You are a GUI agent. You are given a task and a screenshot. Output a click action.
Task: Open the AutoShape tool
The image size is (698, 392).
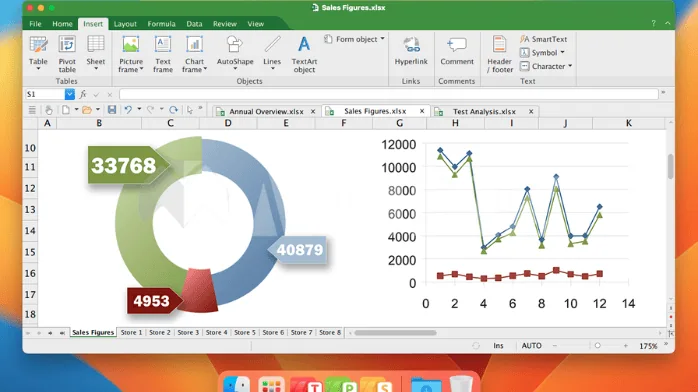tap(235, 53)
